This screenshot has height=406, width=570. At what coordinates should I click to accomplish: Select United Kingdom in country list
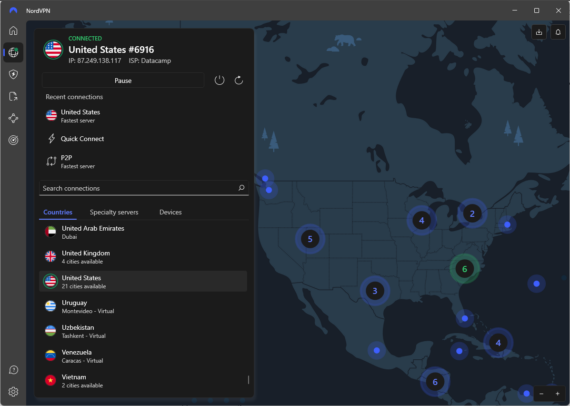[x=143, y=257]
